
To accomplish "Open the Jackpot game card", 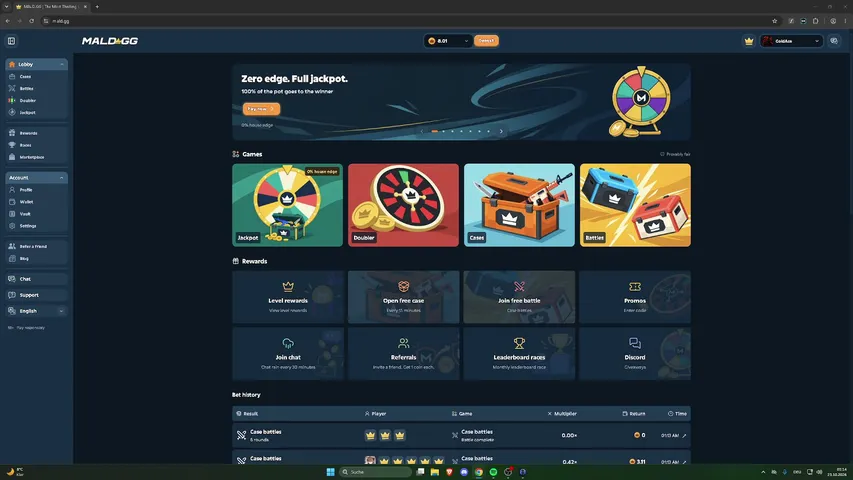I will tap(287, 205).
